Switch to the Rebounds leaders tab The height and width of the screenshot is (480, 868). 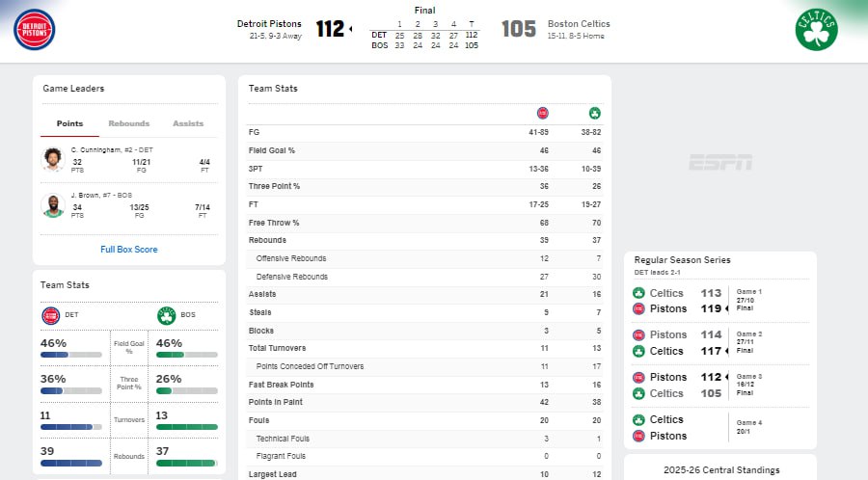pos(128,123)
